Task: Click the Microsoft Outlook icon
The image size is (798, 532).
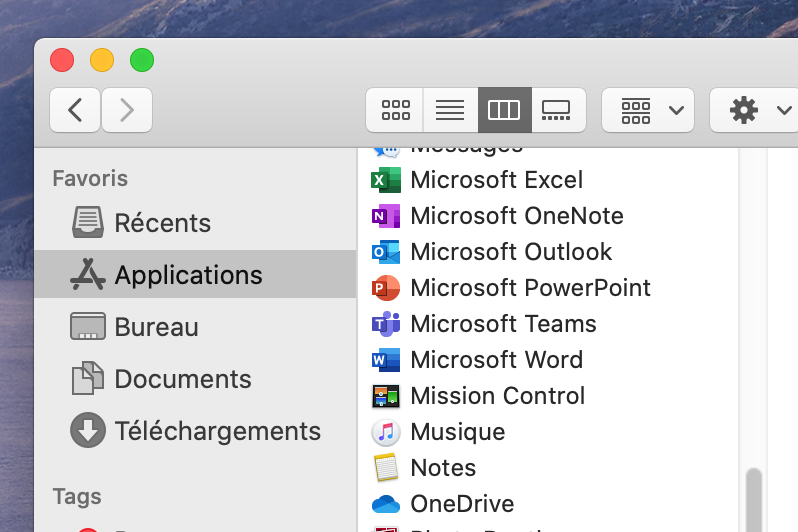Action: coord(385,252)
